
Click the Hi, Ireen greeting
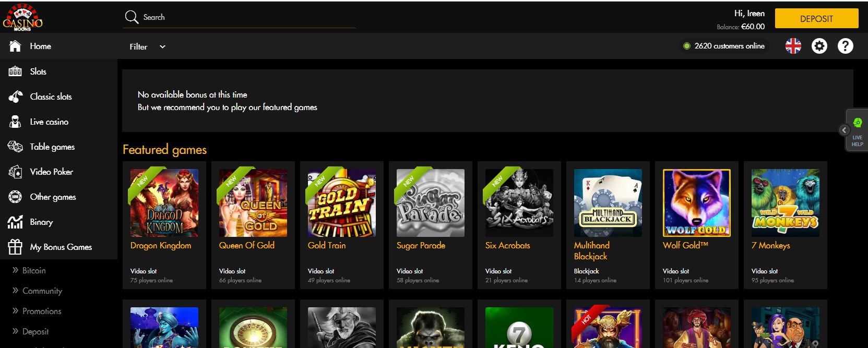(750, 14)
